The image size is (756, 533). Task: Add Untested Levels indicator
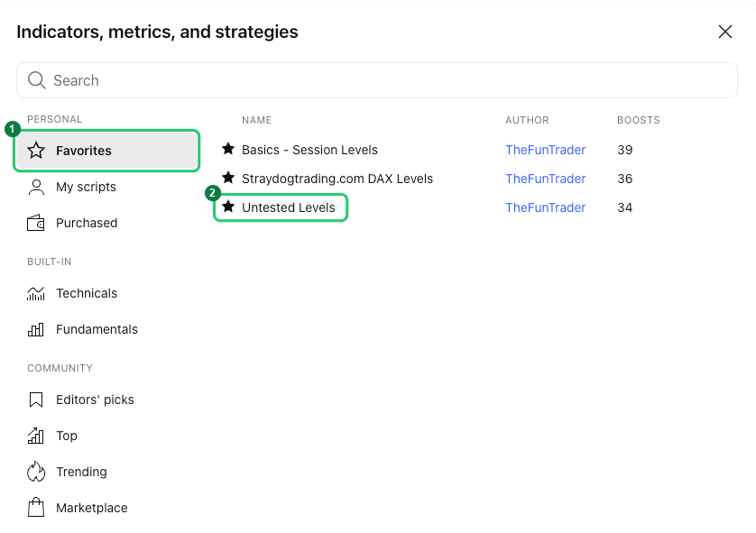click(289, 207)
